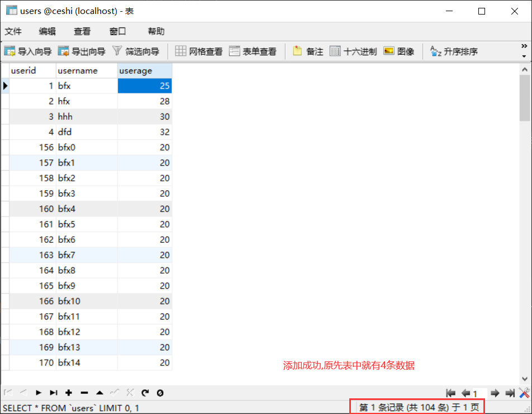The height and width of the screenshot is (414, 532).
Task: Go to the first page
Action: [x=450, y=393]
